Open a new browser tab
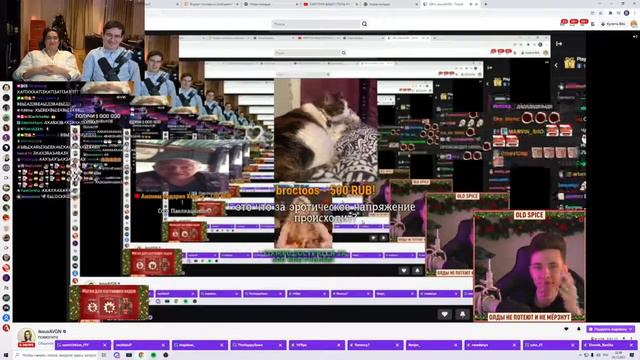 [x=485, y=4]
